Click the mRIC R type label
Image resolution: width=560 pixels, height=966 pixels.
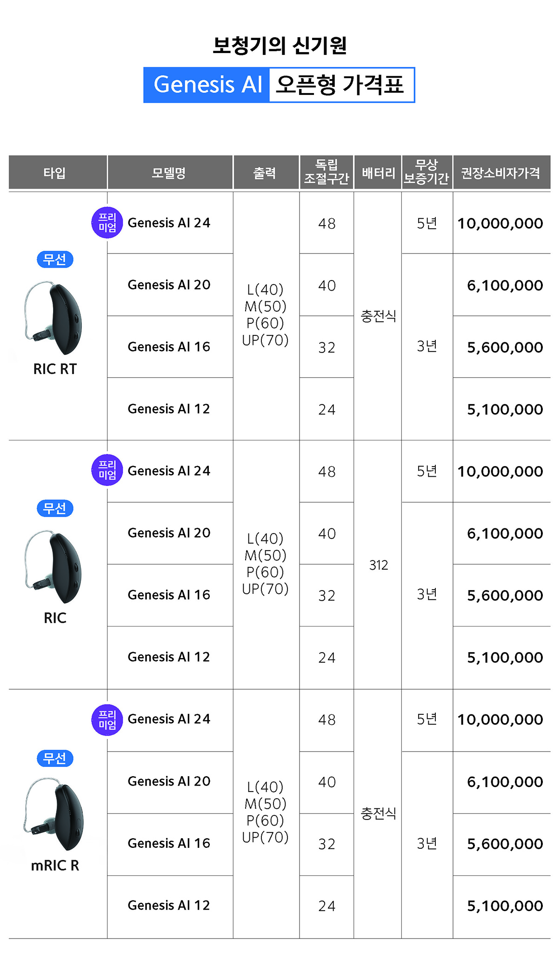(55, 866)
